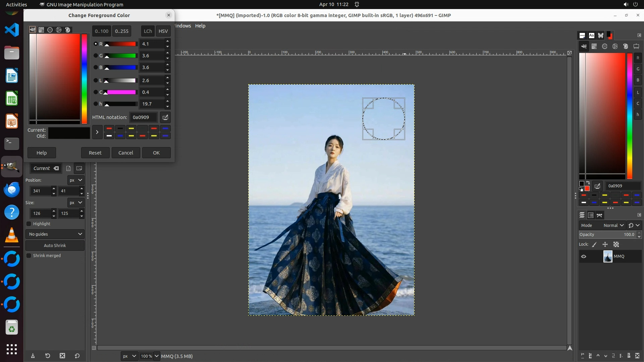
Task: Open the Watercolor selector in dialog
Action: coord(50,30)
